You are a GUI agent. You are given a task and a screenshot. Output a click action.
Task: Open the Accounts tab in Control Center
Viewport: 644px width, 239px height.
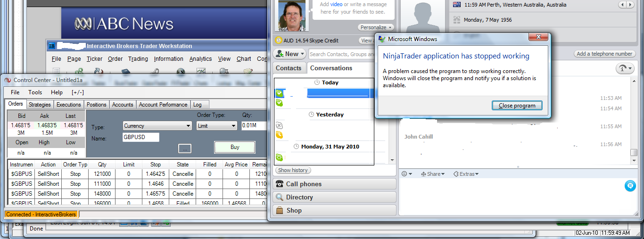point(123,105)
